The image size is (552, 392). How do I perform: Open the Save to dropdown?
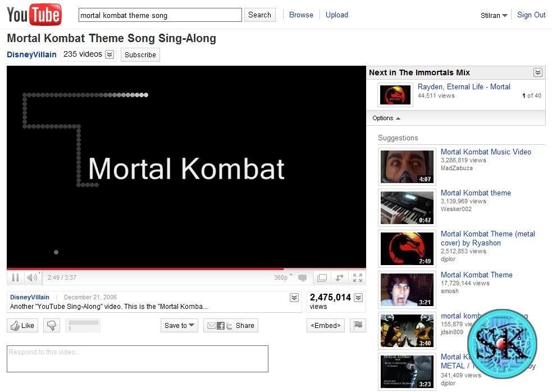pyautogui.click(x=179, y=325)
